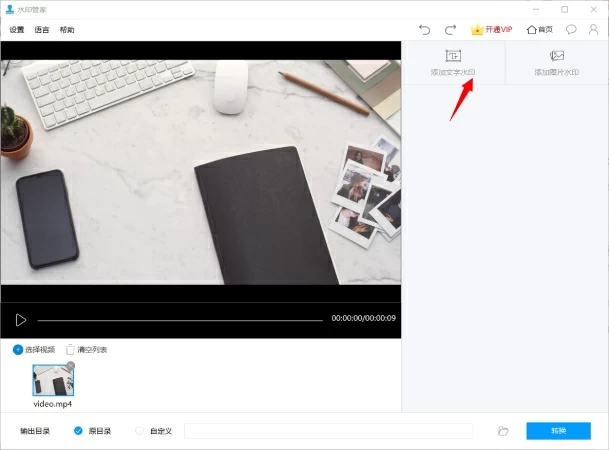This screenshot has height=450, width=609.
Task: Remove video.mp4 using its thumbnail close badge
Action: click(70, 366)
